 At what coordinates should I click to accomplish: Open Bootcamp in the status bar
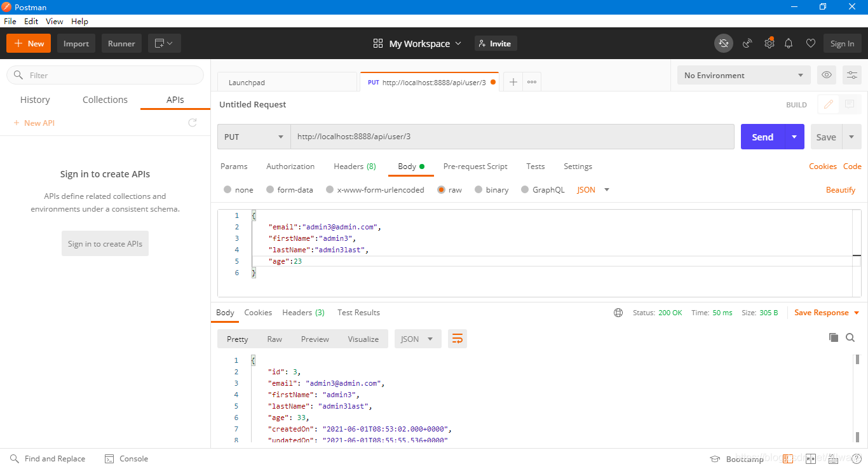pos(737,459)
